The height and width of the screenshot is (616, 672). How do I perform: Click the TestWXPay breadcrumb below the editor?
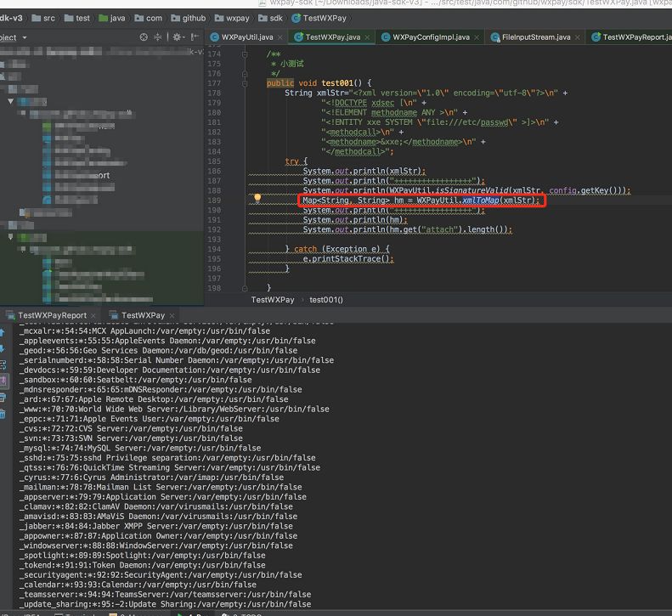click(x=273, y=300)
